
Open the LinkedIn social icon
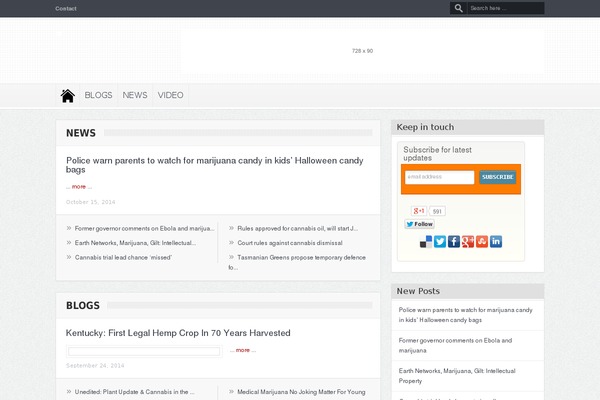pos(496,242)
